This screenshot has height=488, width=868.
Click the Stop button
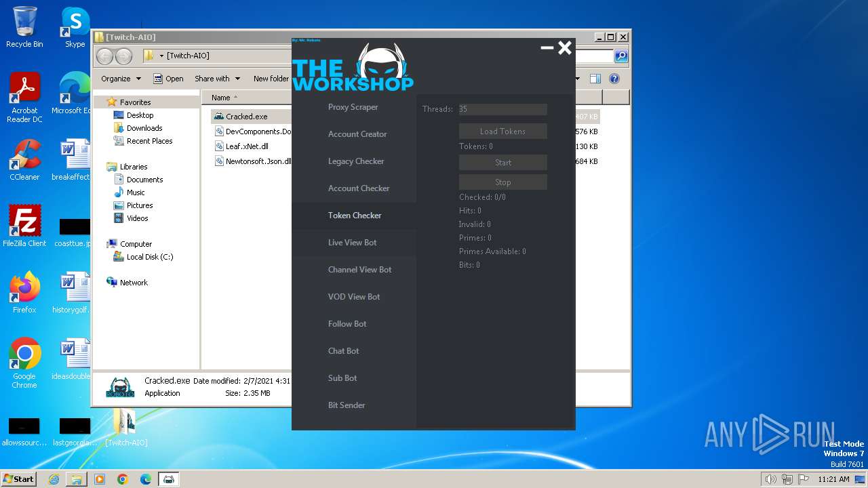pos(502,182)
